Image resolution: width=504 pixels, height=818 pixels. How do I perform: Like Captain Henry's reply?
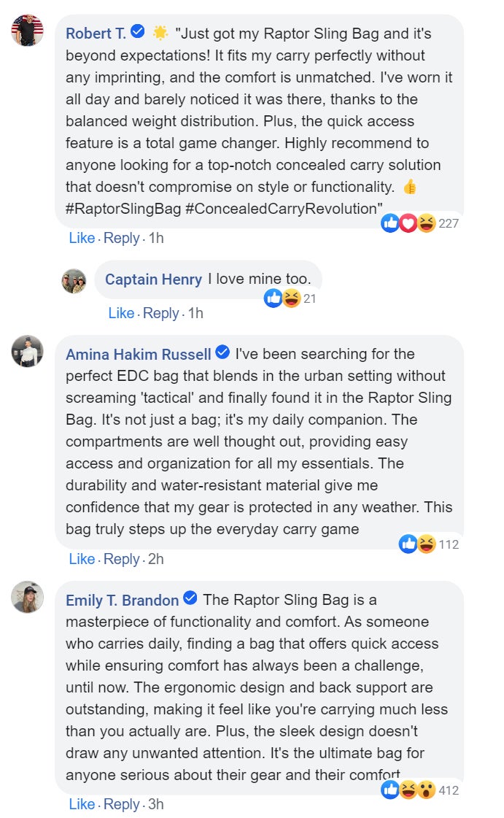(121, 313)
